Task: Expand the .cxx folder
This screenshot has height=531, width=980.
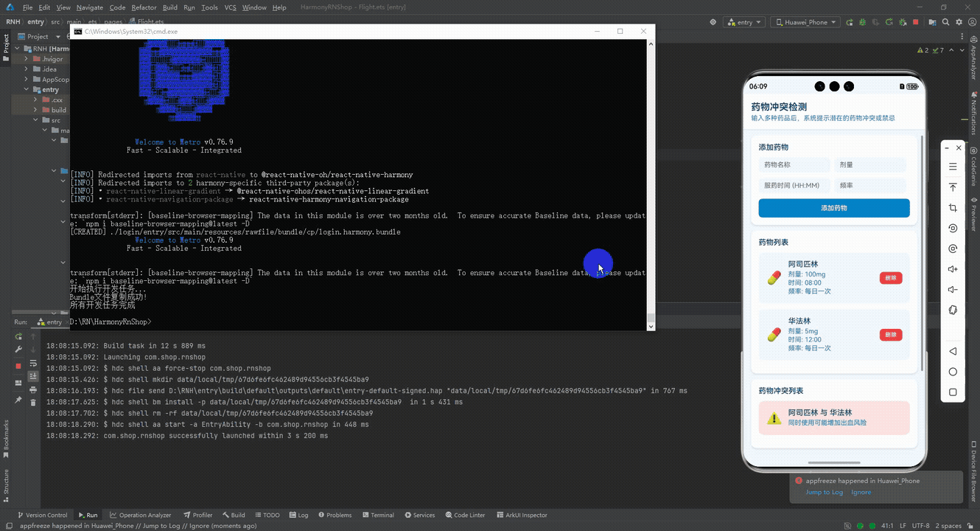Action: point(35,100)
